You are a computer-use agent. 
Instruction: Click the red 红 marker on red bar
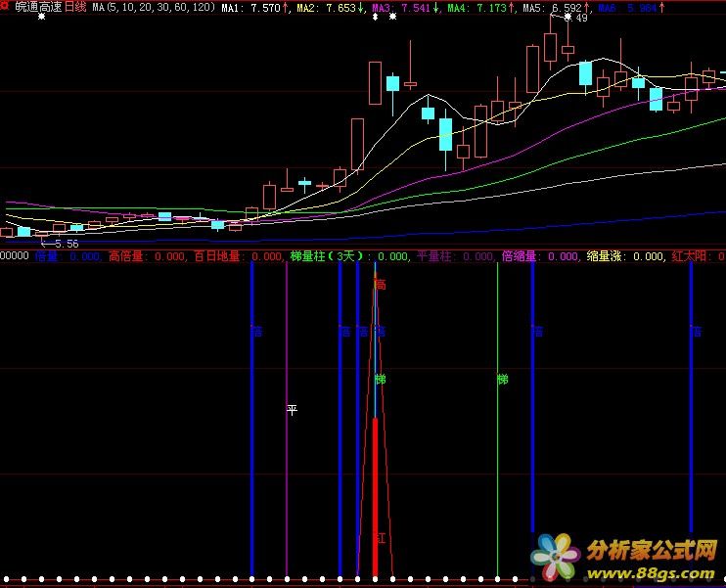[380, 538]
